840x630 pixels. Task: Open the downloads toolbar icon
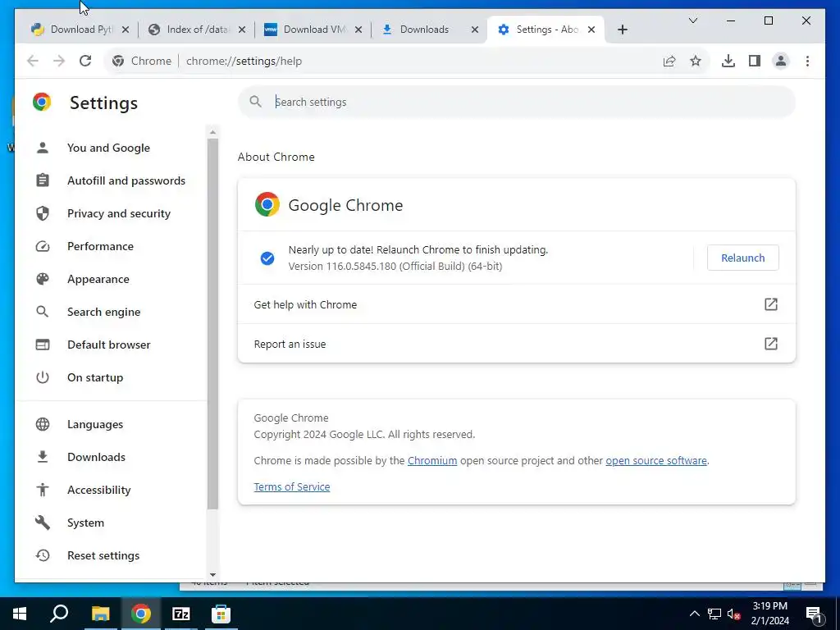click(x=728, y=61)
